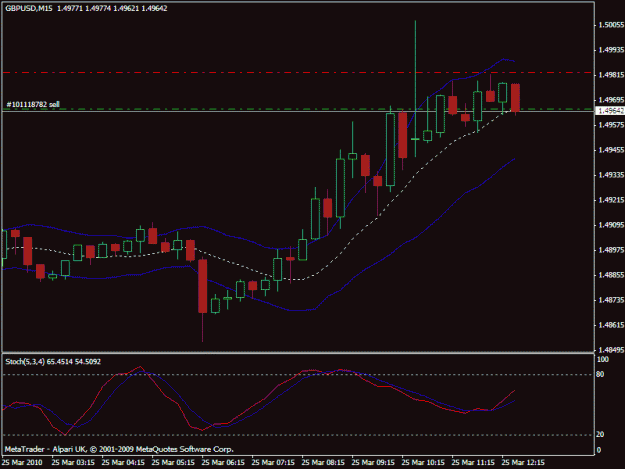
Task: Click the red dash-dot stop loss line
Action: click(298, 73)
